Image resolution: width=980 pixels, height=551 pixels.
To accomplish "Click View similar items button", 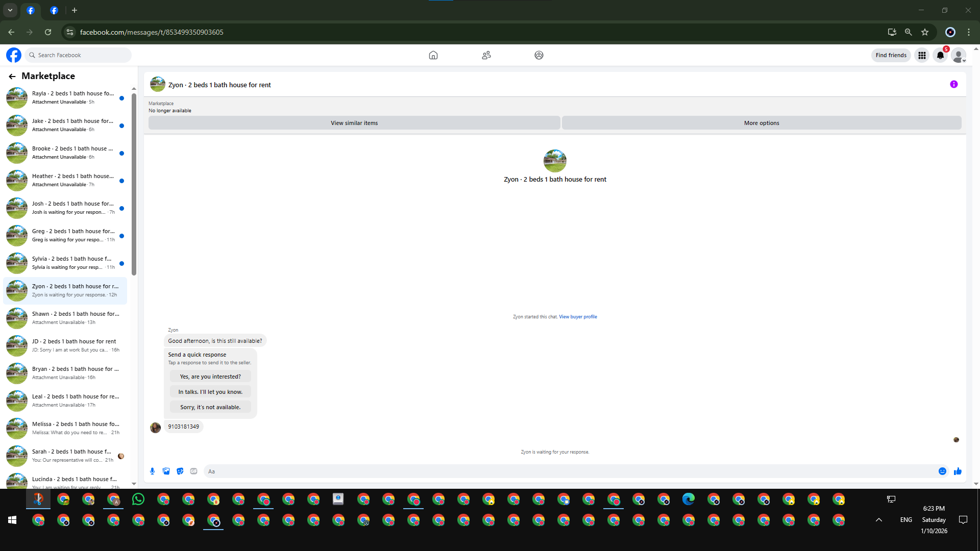I will pos(354,123).
